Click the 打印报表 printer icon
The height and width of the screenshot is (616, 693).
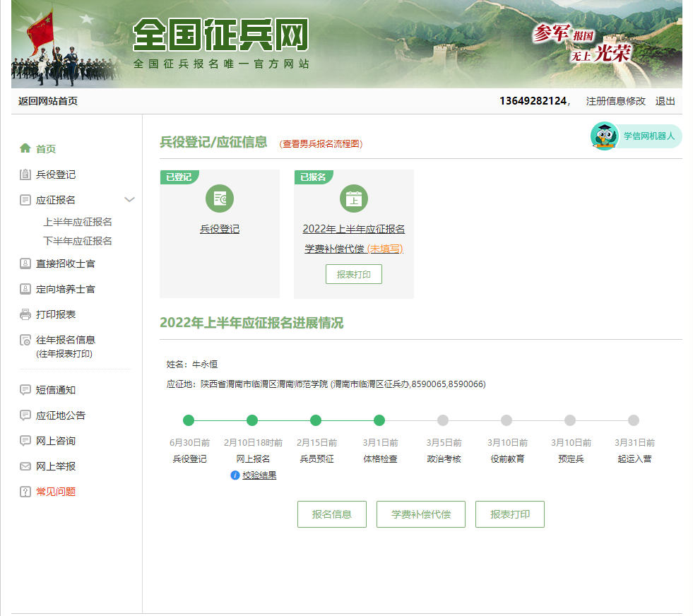click(x=25, y=314)
